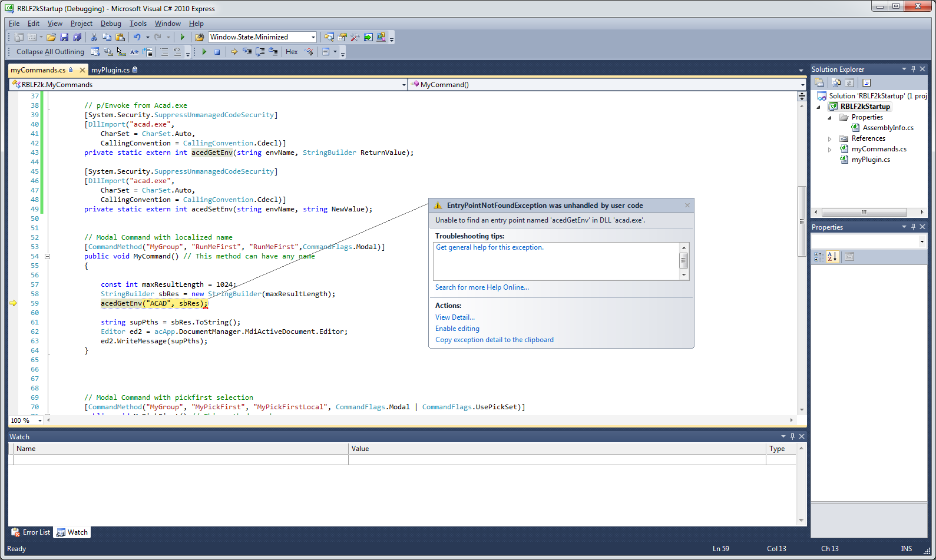Open the Properties panel object dropdown
Viewport: 936px width, 560px height.
[922, 241]
